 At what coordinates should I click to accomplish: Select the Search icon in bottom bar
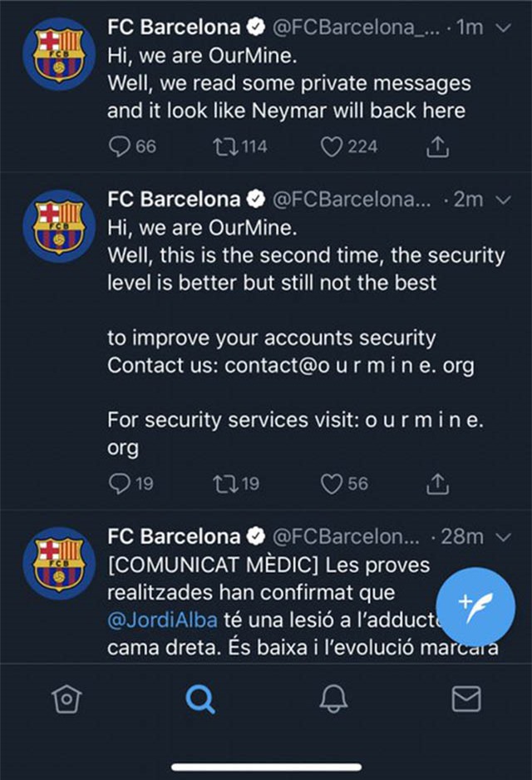pyautogui.click(x=198, y=701)
